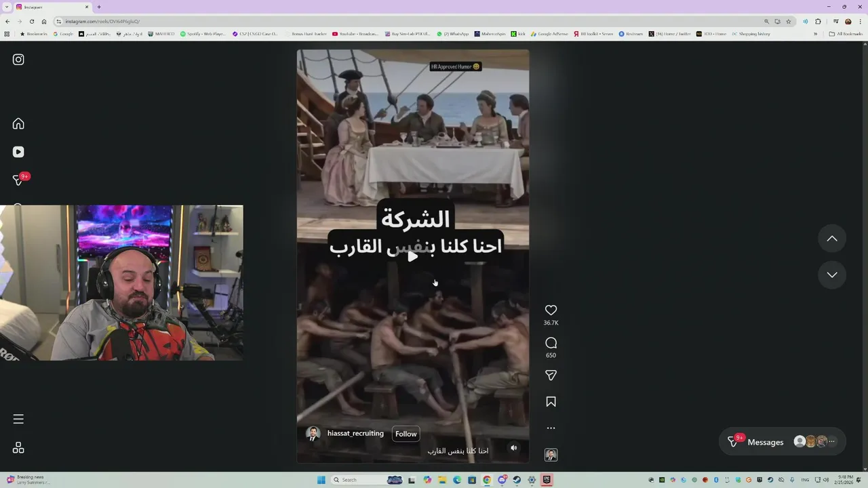Open hiassat_recruiting profile picture
Screen dimensions: 868x488
pos(313,434)
